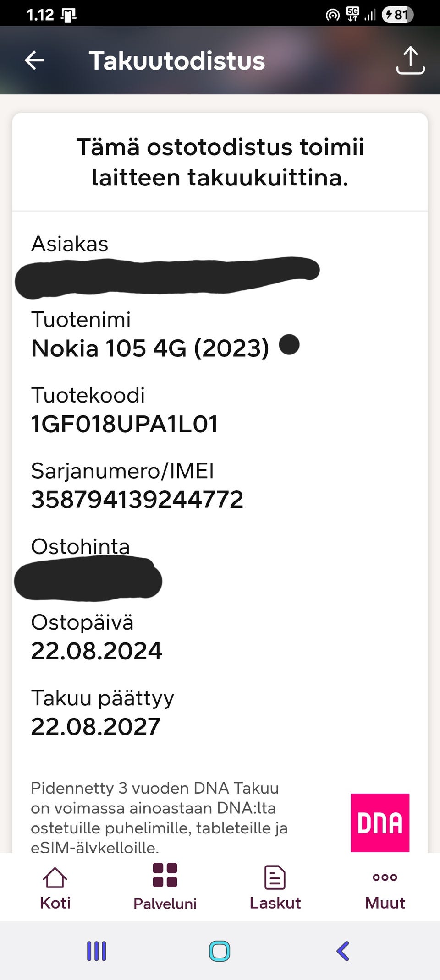Tap the share/export icon
The height and width of the screenshot is (980, 440).
410,60
